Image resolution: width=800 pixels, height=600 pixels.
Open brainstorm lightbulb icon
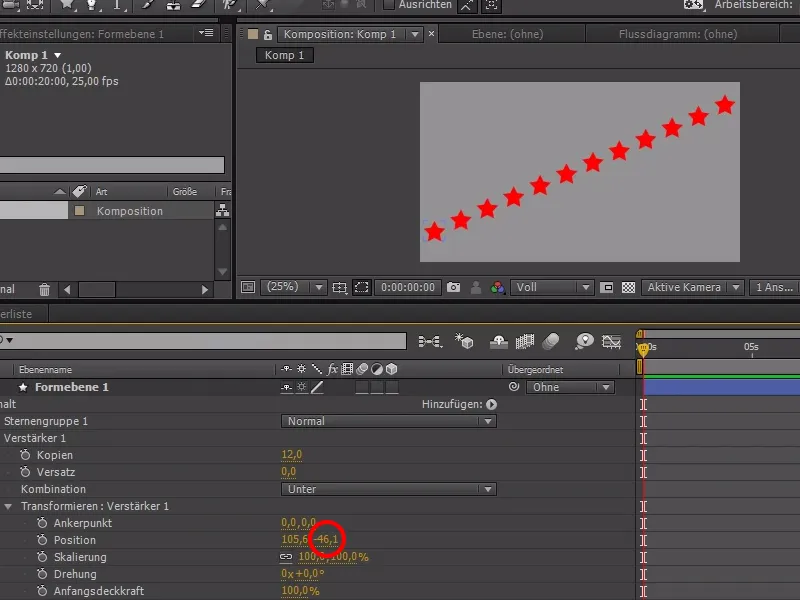point(584,341)
